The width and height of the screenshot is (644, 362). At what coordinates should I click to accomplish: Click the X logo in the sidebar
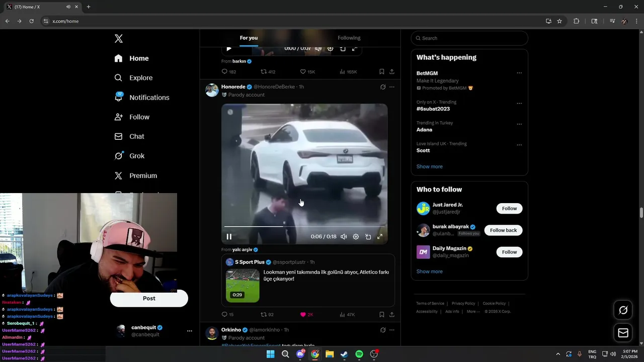coord(119,39)
